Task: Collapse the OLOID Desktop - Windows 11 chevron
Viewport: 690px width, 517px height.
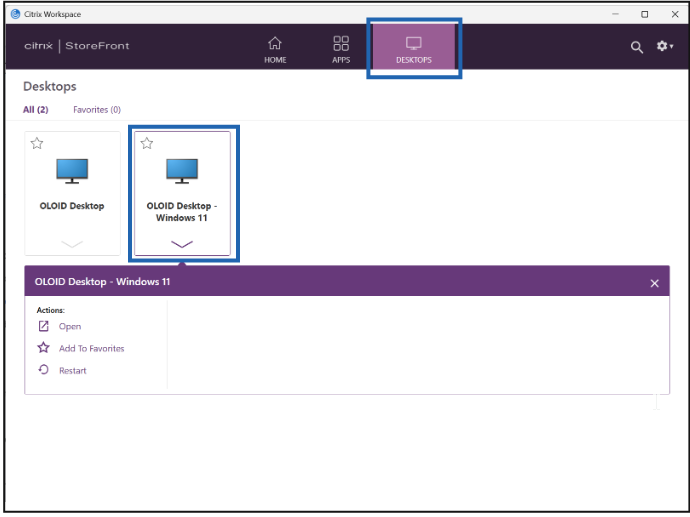Action: click(182, 244)
